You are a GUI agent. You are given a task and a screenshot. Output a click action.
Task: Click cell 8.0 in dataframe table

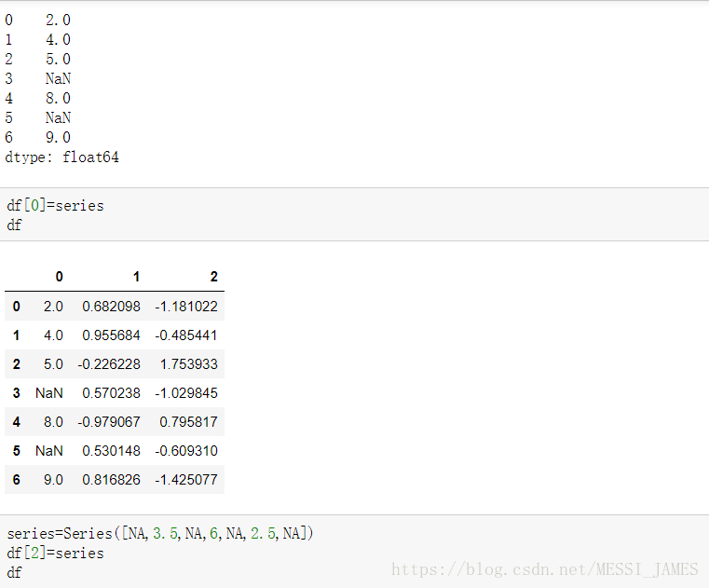(53, 422)
